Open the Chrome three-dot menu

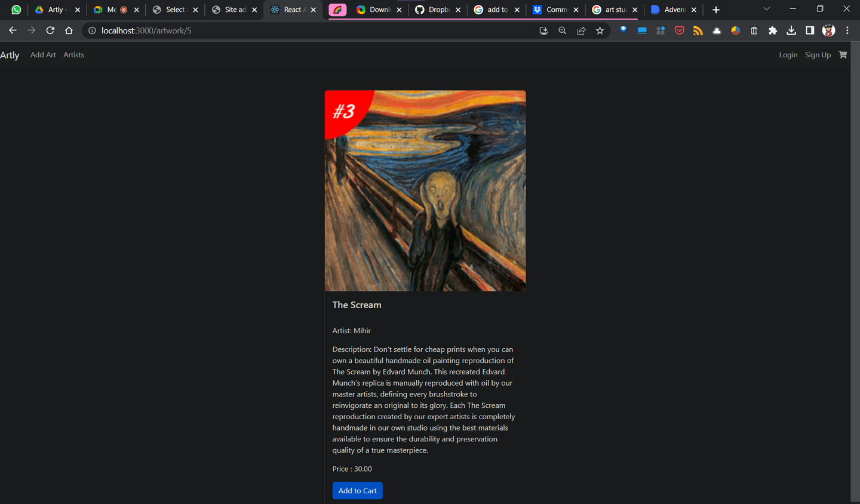point(847,30)
